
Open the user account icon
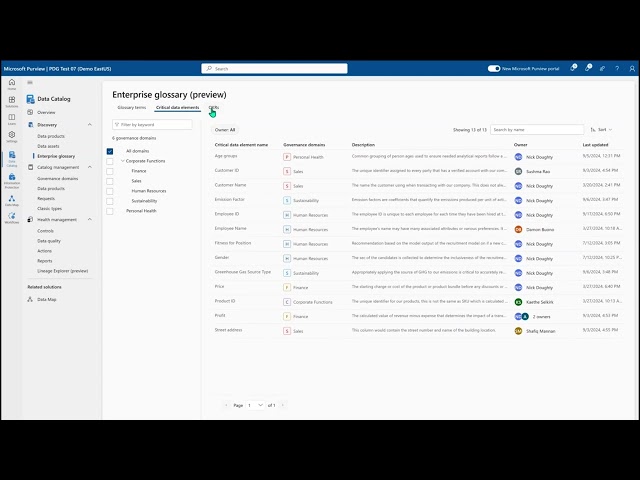pyautogui.click(x=632, y=69)
